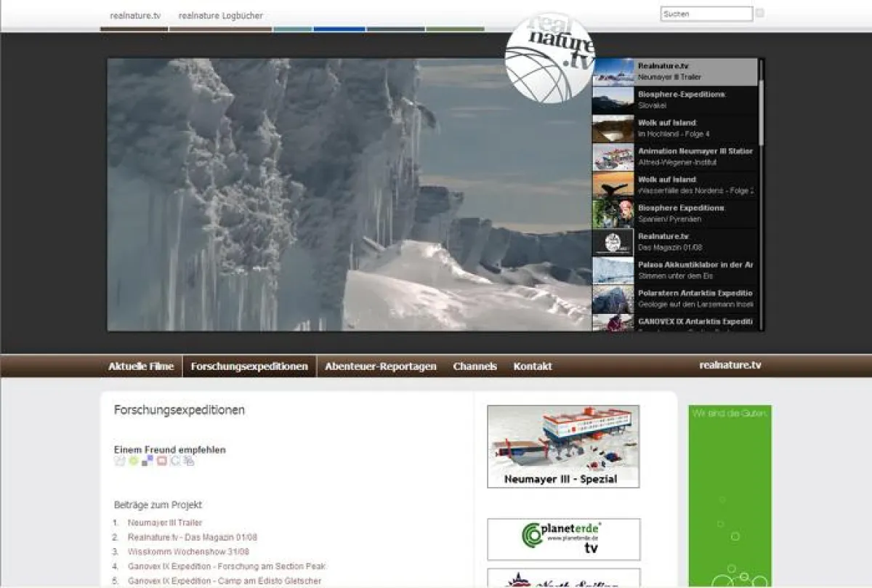
Task: Click the last share icon in the recommend row
Action: coord(187,461)
